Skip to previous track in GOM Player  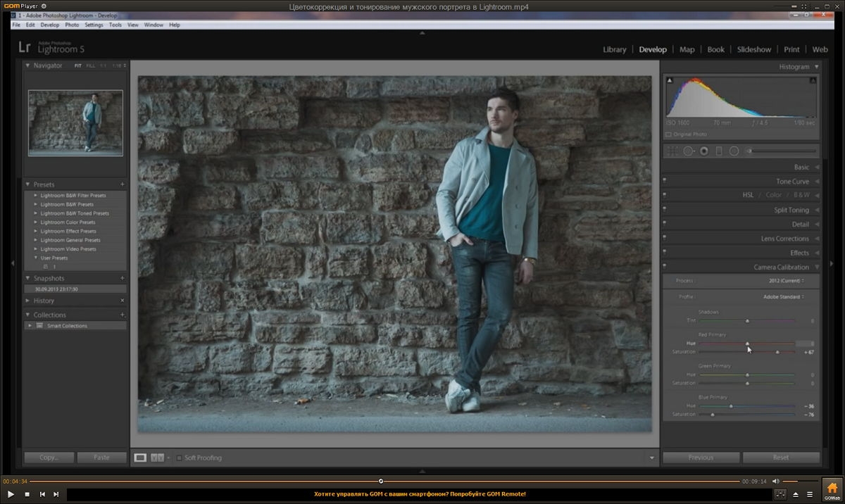(x=42, y=494)
